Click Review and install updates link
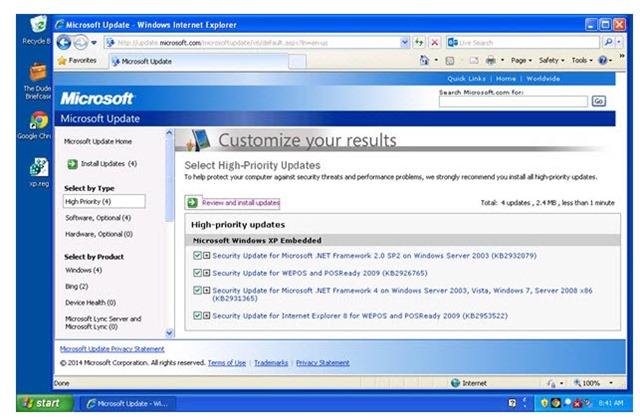The height and width of the screenshot is (418, 640). coord(241,202)
